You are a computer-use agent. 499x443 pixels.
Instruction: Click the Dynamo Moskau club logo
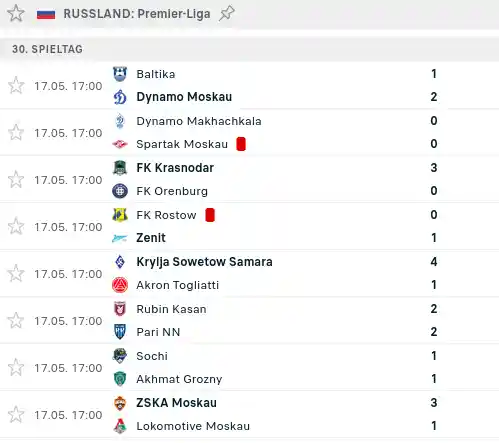tap(120, 97)
